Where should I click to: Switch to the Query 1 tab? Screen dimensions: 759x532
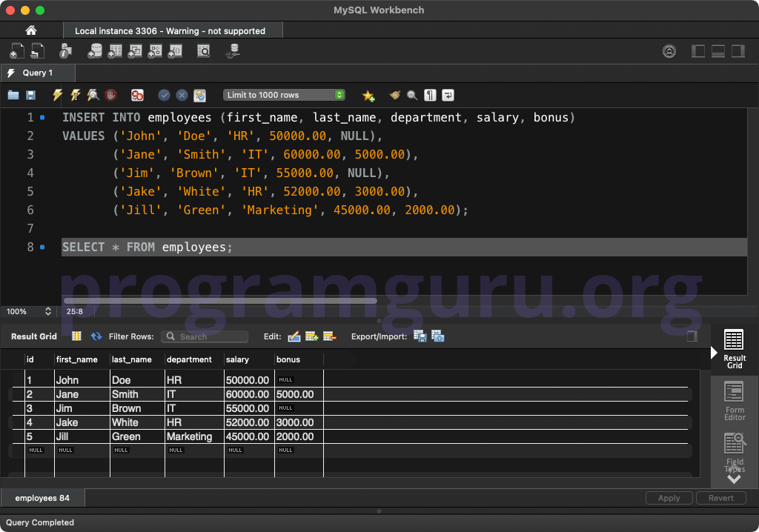pyautogui.click(x=38, y=73)
